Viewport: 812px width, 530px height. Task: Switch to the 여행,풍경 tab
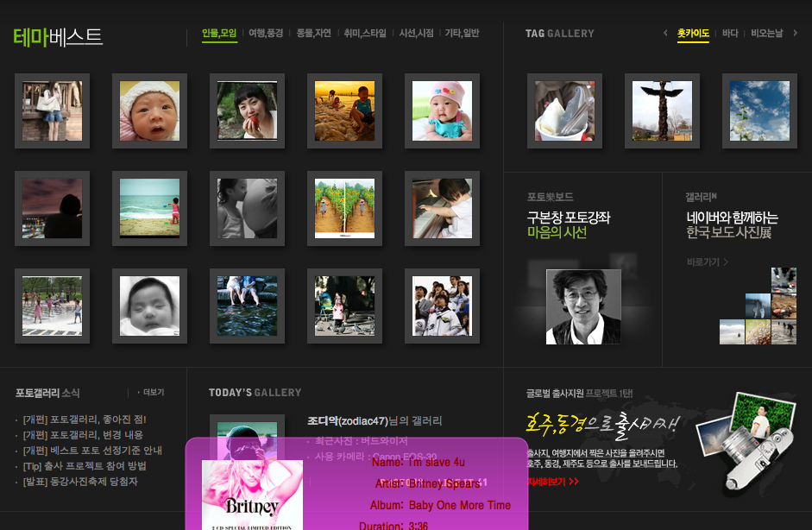pyautogui.click(x=266, y=33)
